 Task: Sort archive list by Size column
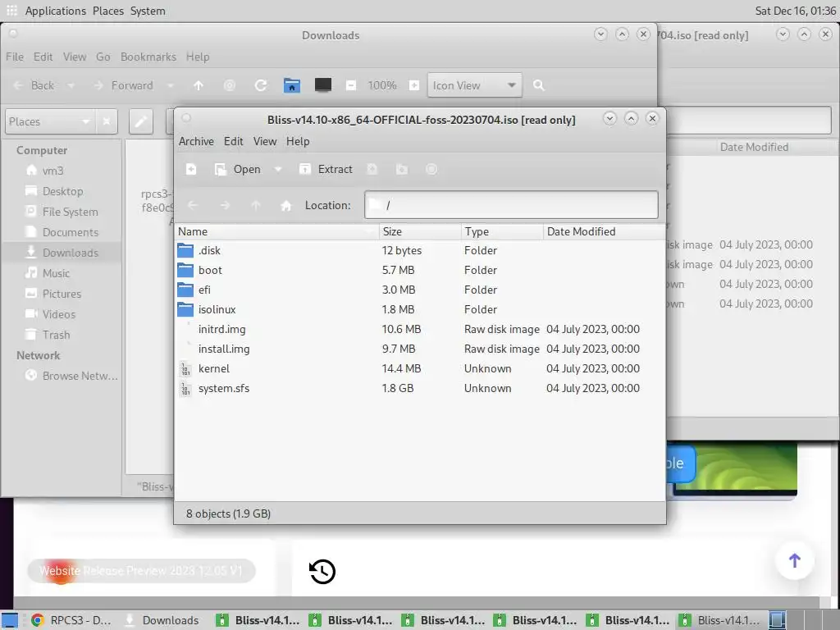[420, 231]
